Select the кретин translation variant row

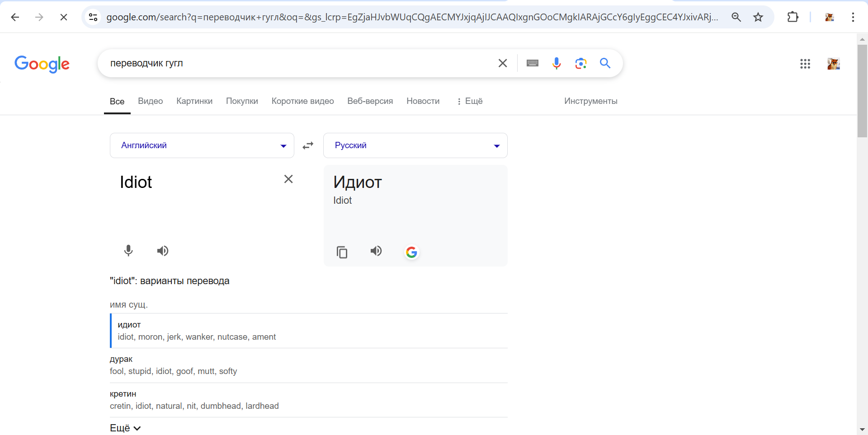click(x=308, y=400)
